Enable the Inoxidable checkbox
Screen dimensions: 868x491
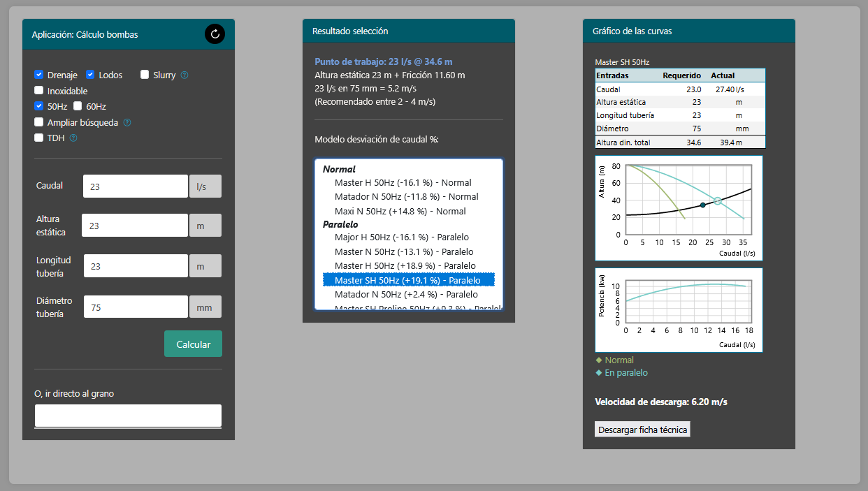[x=39, y=91]
